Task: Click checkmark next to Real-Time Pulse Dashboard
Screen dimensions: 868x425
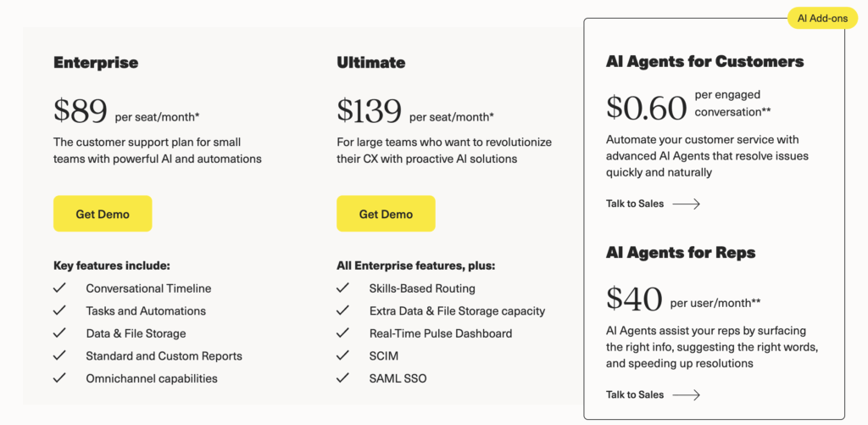Action: [343, 333]
